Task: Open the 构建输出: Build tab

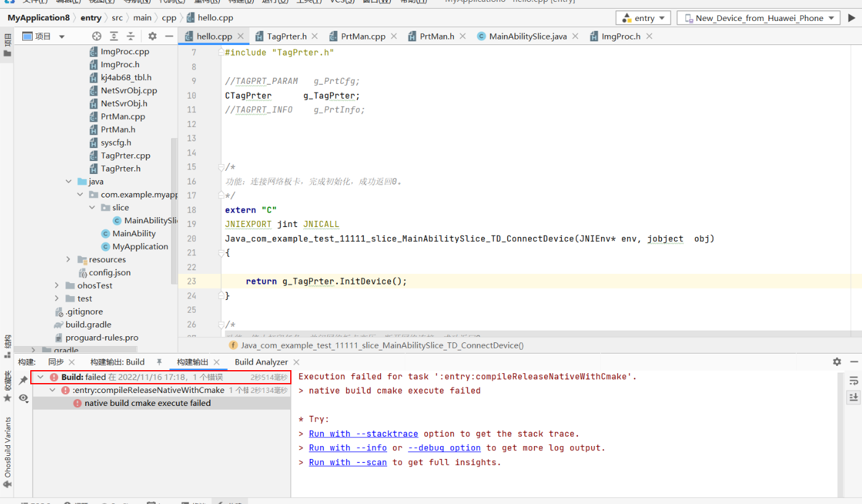Action: point(117,362)
